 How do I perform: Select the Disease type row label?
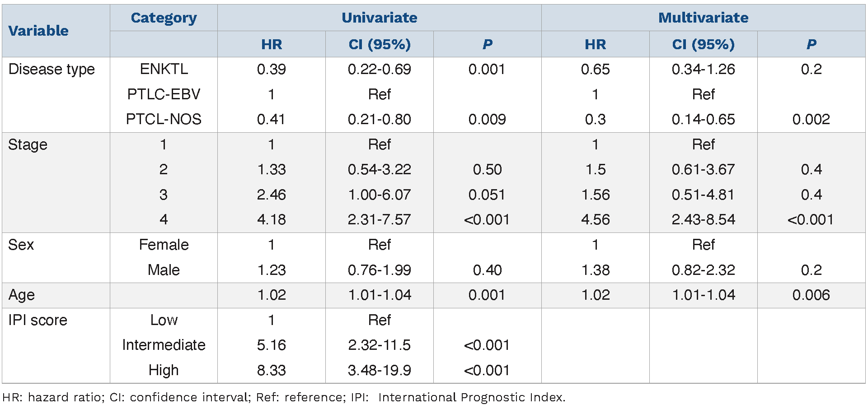(52, 69)
